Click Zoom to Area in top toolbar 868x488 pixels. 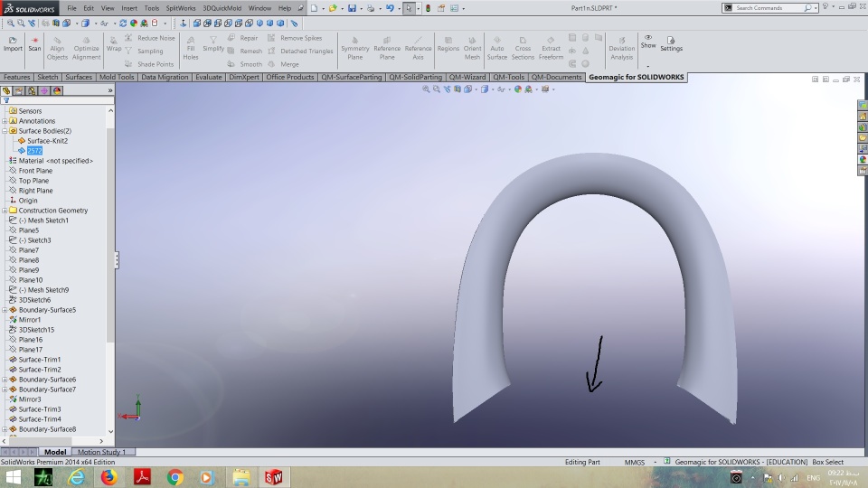point(21,23)
